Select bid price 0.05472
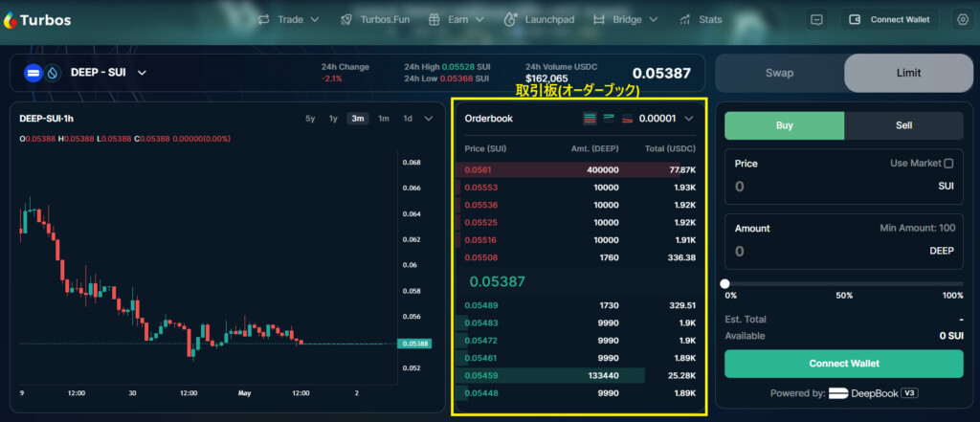980x422 pixels. [481, 341]
